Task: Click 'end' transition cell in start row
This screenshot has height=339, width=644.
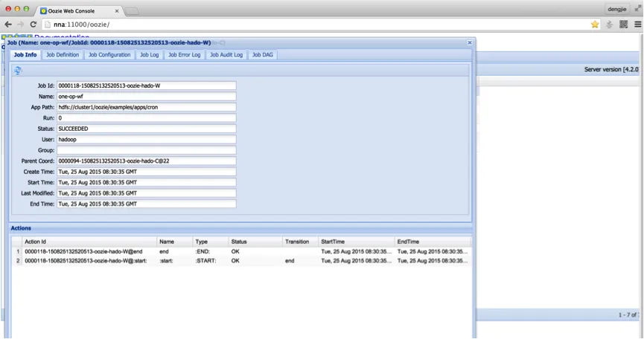Action: coord(290,261)
